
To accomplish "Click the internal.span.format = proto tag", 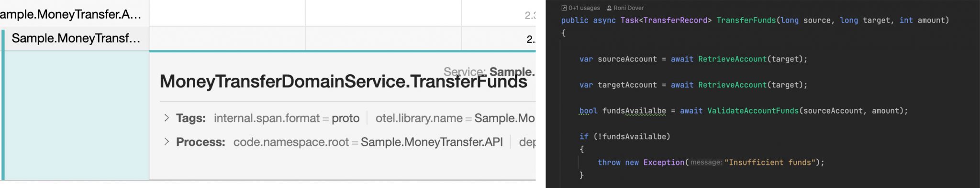I will coord(287,118).
